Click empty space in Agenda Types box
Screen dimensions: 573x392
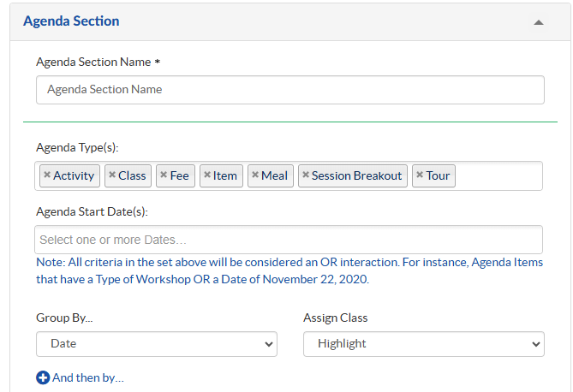(x=499, y=175)
